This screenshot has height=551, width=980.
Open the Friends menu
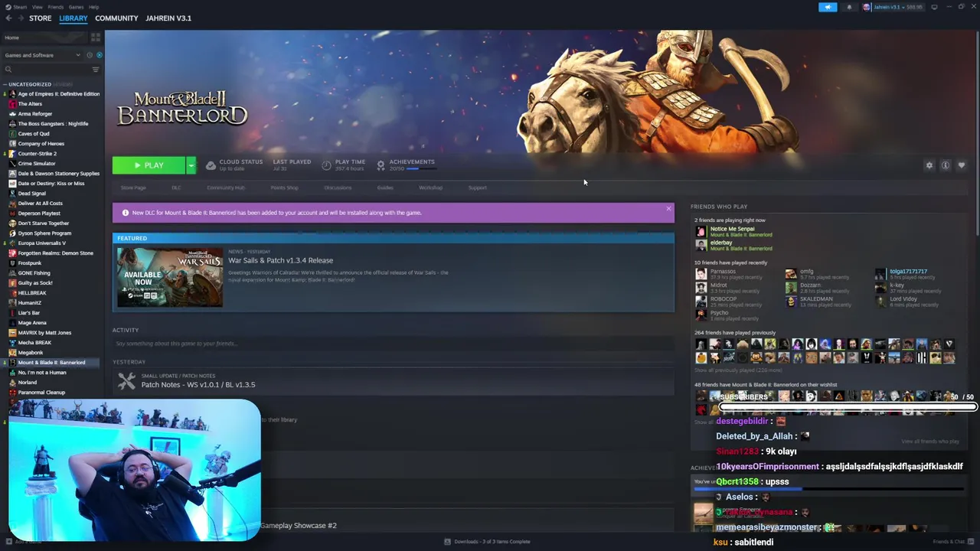(56, 7)
